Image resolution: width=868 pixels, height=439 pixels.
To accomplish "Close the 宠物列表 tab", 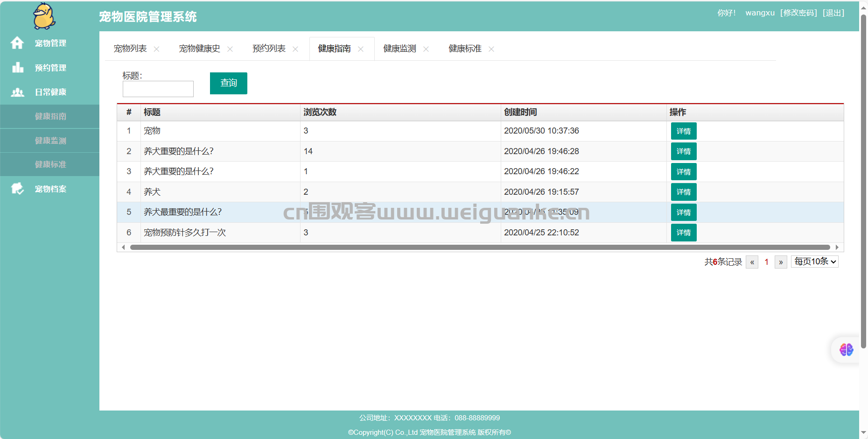I will coord(156,49).
